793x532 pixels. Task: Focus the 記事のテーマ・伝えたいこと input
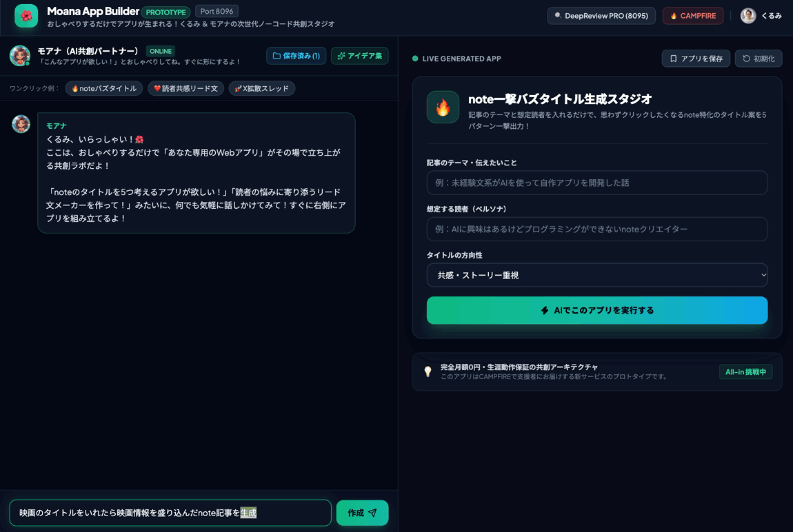coord(596,183)
